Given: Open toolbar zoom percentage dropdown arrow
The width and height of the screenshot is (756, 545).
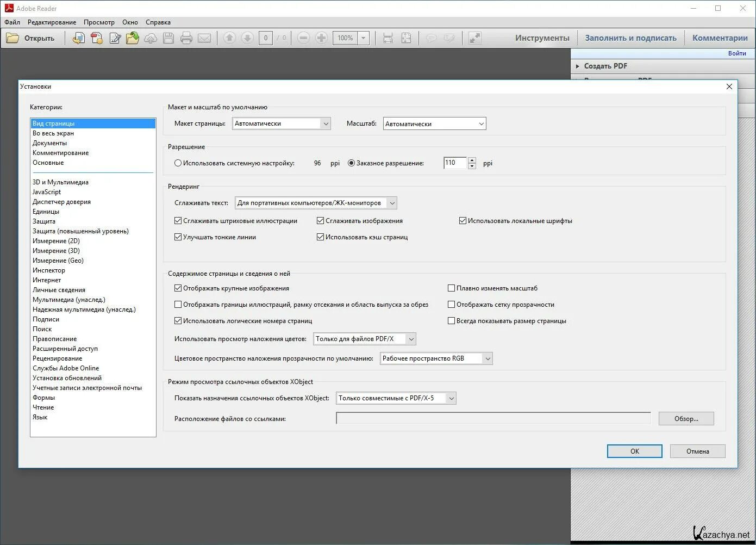Looking at the screenshot, I should pos(364,38).
